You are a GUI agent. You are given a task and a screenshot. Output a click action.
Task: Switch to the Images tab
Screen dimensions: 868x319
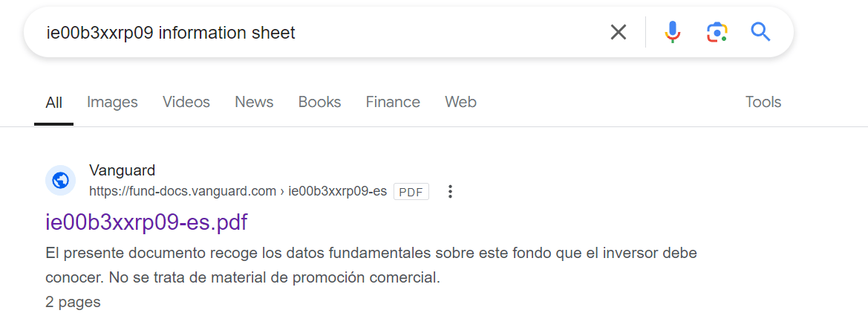[x=112, y=102]
